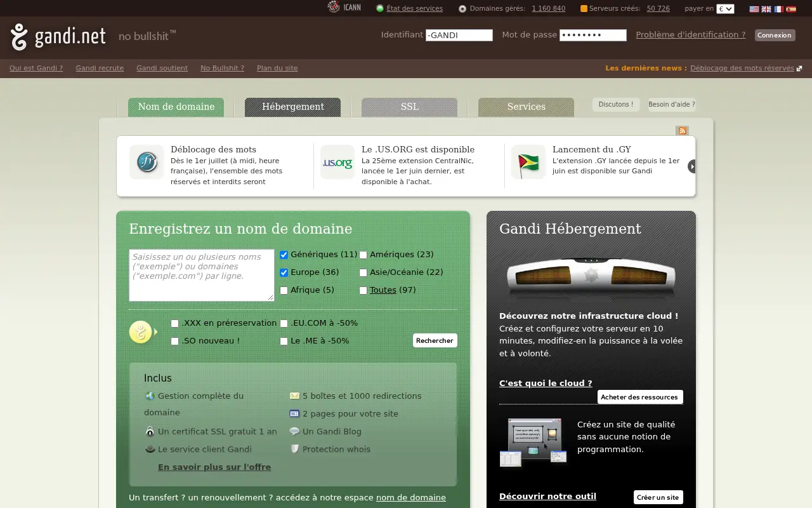Open Déblocage des mots réservés news link

[x=742, y=68]
